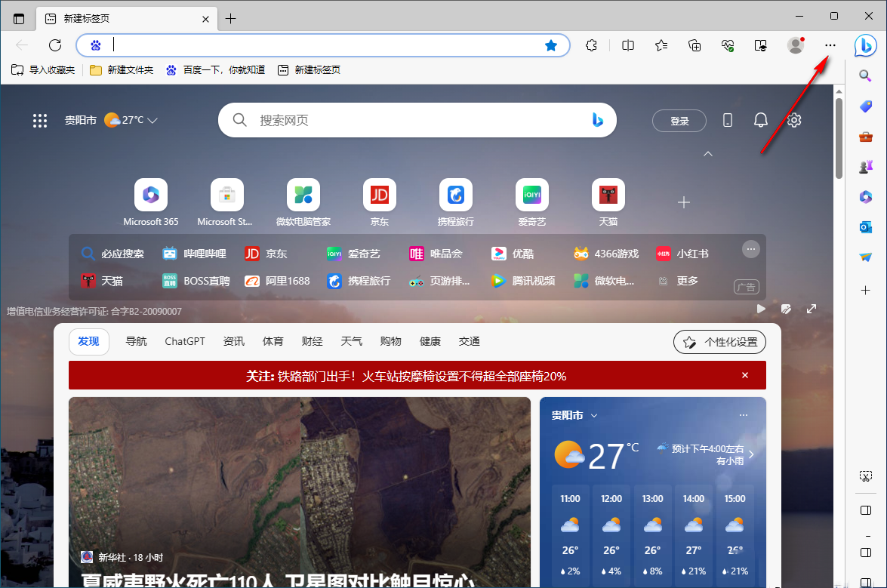Add a sidebar app with plus icon

(866, 291)
